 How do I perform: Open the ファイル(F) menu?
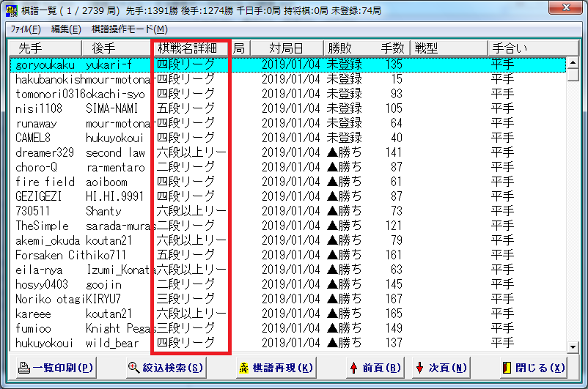[x=26, y=29]
